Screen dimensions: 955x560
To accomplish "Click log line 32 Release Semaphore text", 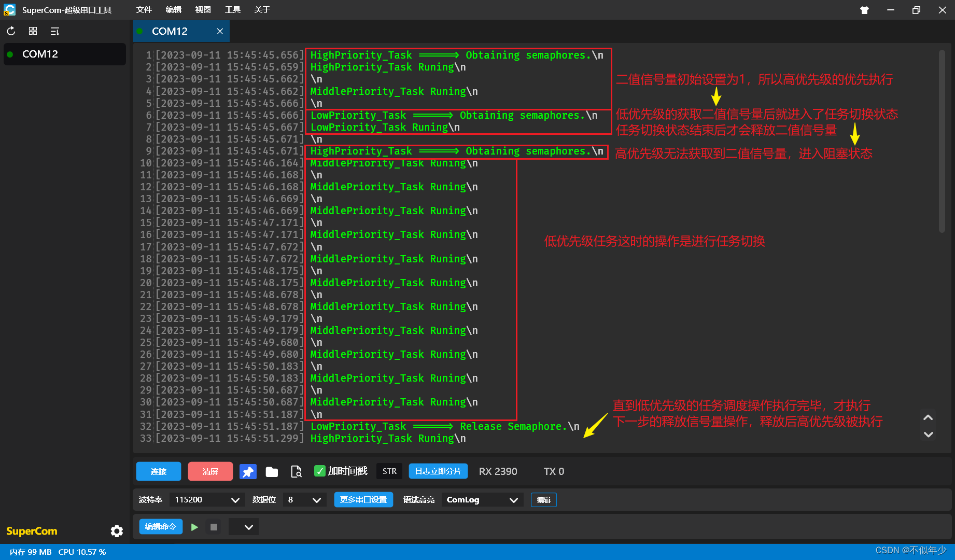I will [445, 426].
